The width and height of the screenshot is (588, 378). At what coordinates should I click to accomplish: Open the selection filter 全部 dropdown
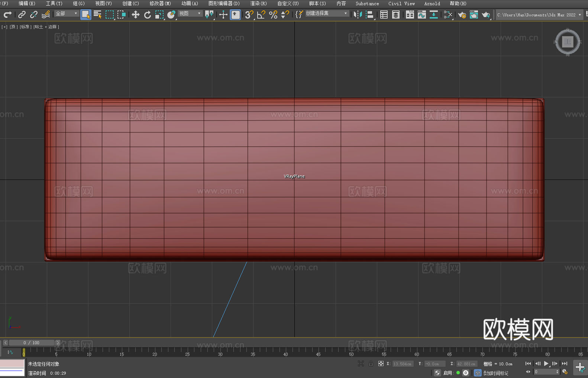point(67,13)
